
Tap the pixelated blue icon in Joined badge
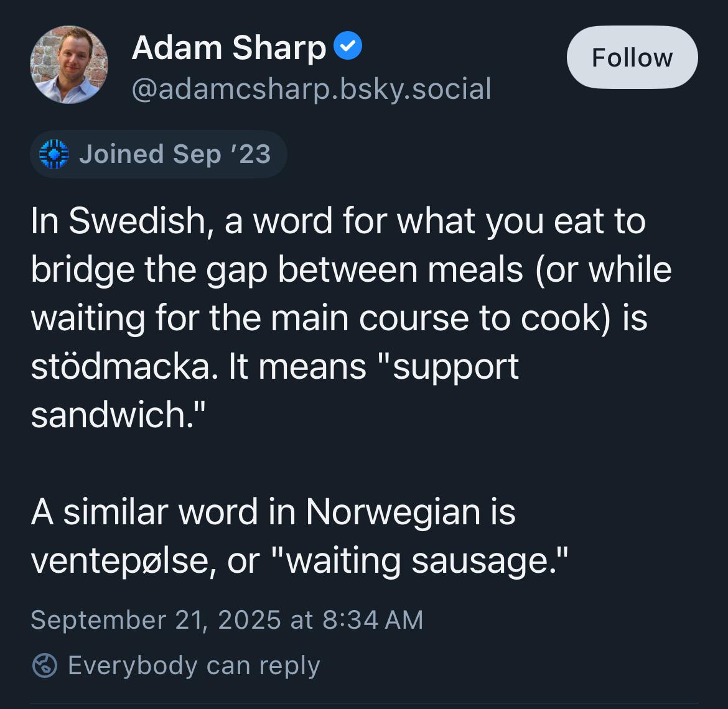pos(54,154)
